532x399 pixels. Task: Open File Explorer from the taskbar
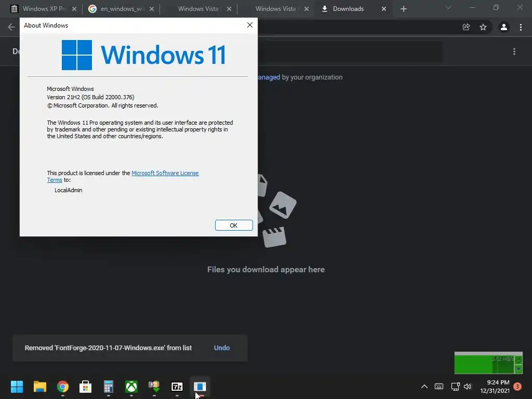[x=39, y=387]
